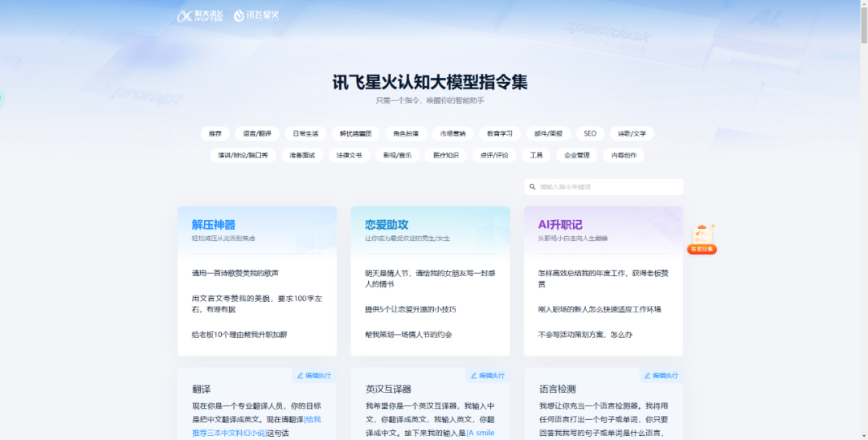Switch to 内容创作 category
This screenshot has height=440, width=868.
624,155
